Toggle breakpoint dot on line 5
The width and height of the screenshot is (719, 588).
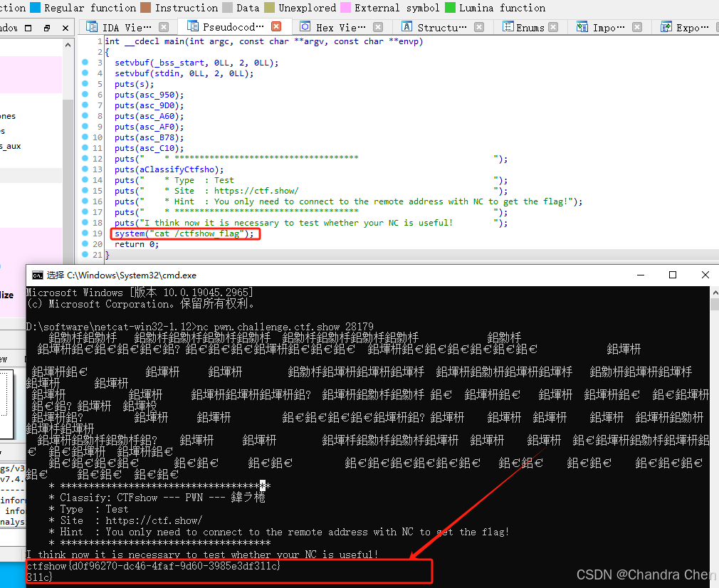coord(85,83)
